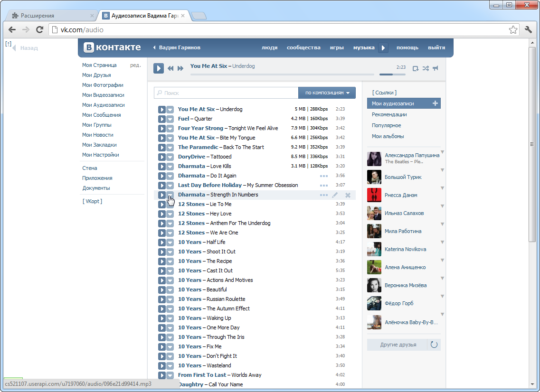Click 'Другие друзья' button
540x392 pixels.
[x=398, y=345]
